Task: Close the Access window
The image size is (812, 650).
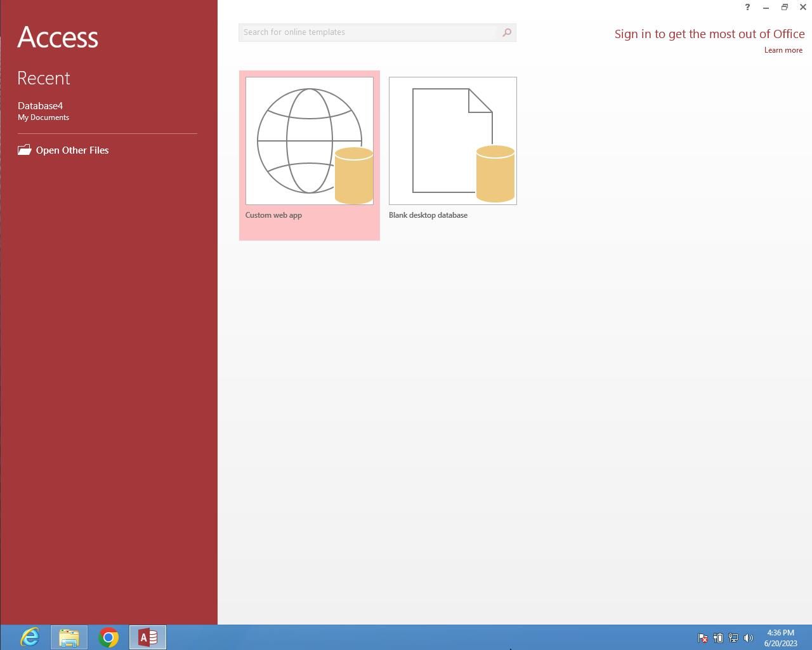Action: 802,8
